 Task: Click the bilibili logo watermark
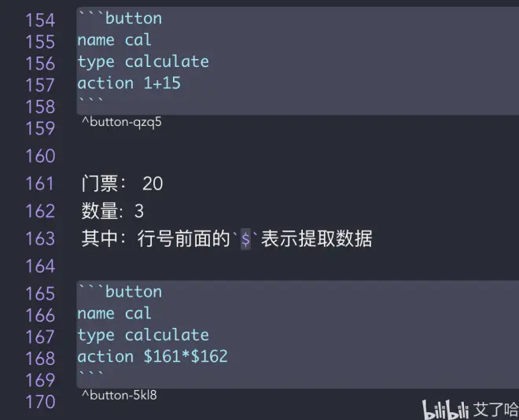click(446, 410)
